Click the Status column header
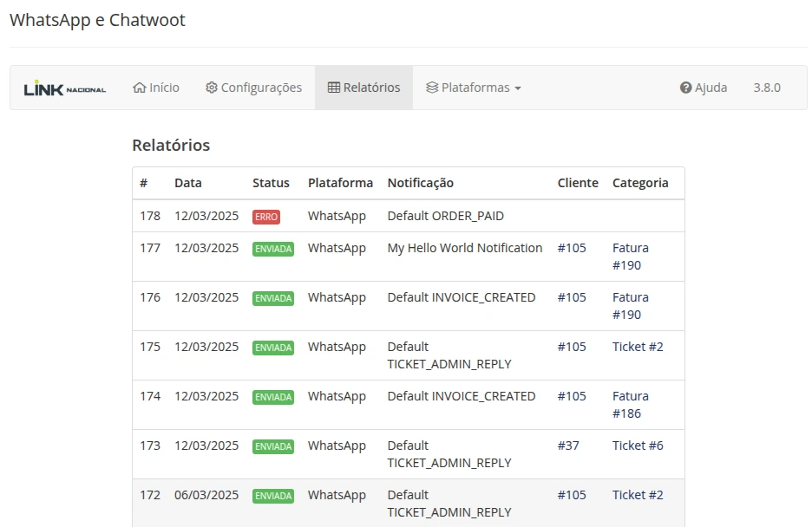The image size is (812, 527). [x=271, y=183]
